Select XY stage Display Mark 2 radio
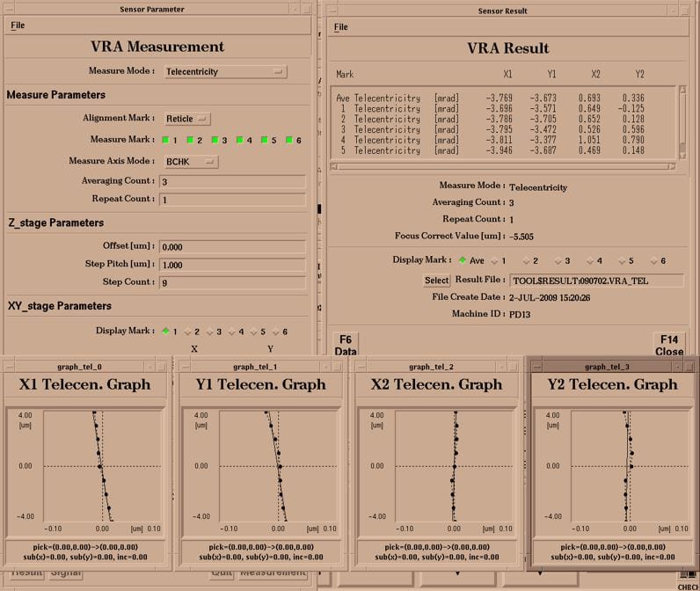 click(x=188, y=332)
